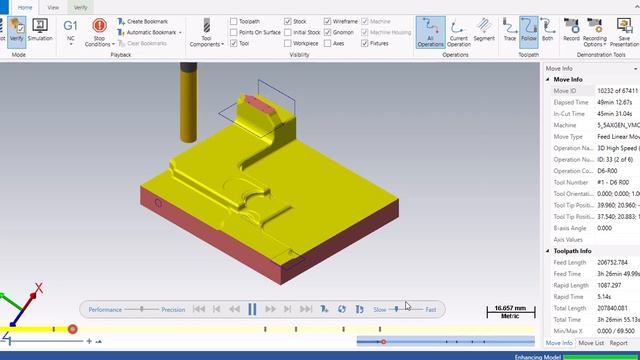Open Tool Components menu
The width and height of the screenshot is (640, 360).
[x=207, y=32]
